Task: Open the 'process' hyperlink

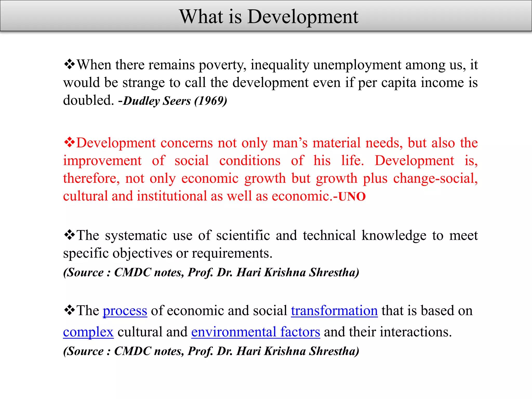Action: click(x=125, y=311)
